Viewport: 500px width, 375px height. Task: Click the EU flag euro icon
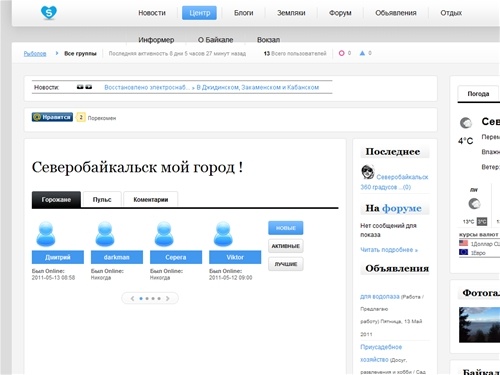click(463, 252)
